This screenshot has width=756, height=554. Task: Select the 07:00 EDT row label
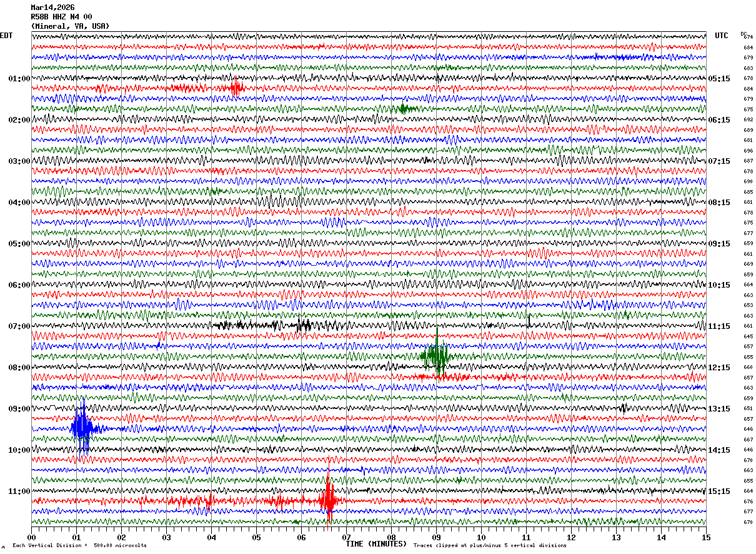click(x=19, y=326)
